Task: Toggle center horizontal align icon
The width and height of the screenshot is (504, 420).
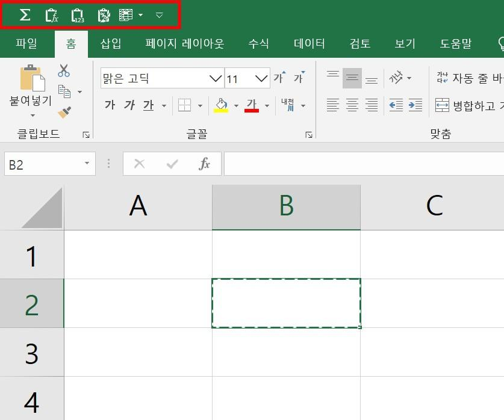Action: click(352, 105)
